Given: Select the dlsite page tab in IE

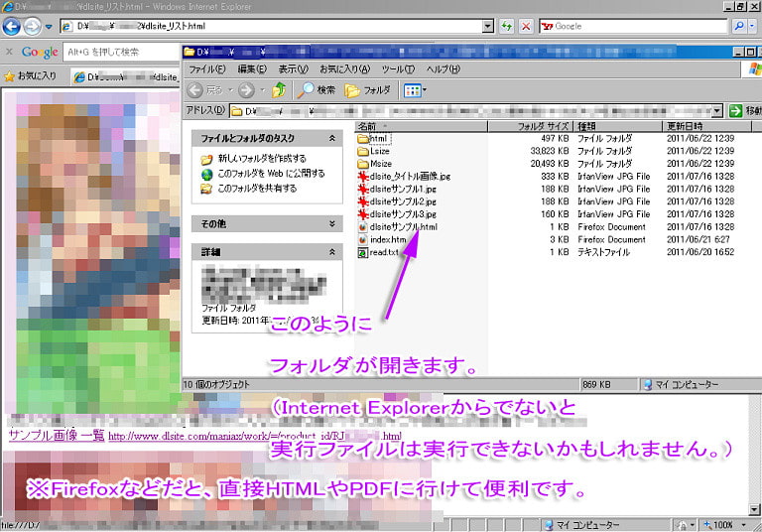Looking at the screenshot, I should (125, 76).
